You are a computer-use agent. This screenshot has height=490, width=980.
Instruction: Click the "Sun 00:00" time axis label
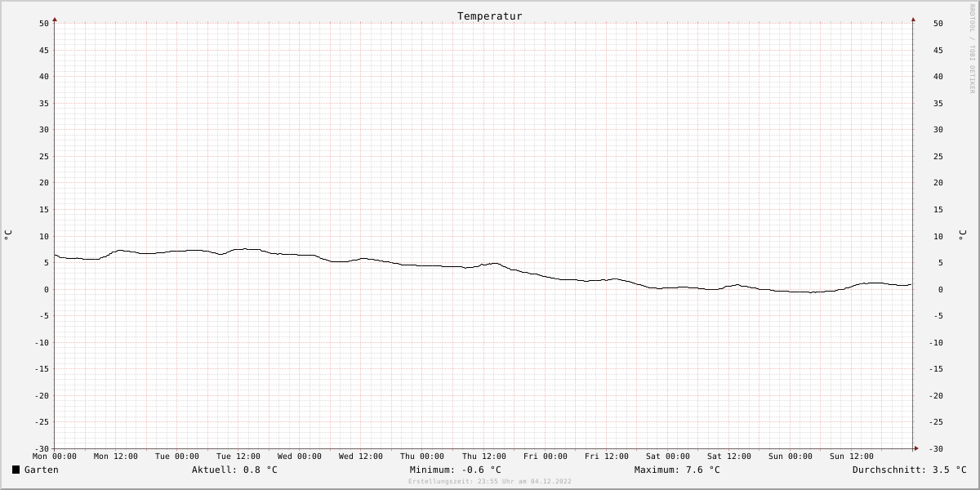791,457
